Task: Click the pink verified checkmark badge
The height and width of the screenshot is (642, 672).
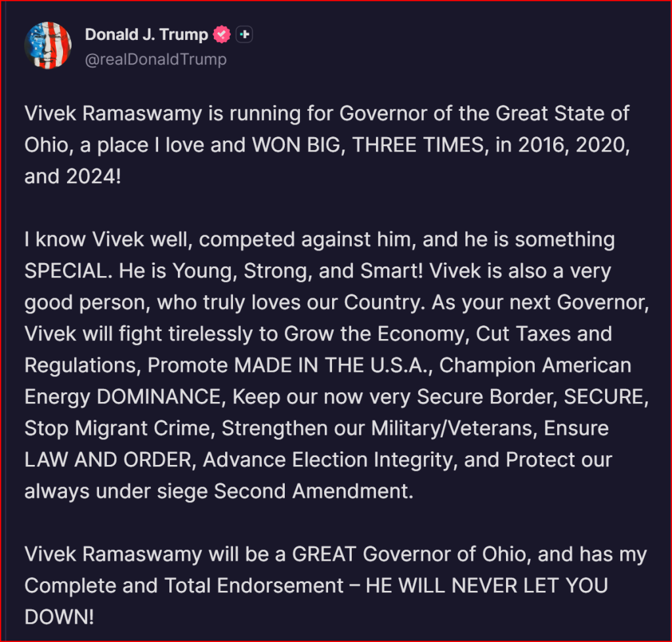Action: tap(222, 35)
